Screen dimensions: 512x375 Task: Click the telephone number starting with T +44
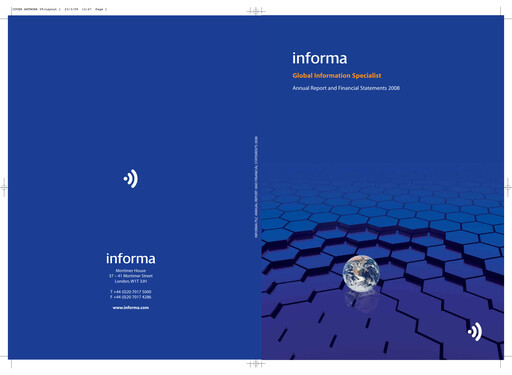pos(131,292)
